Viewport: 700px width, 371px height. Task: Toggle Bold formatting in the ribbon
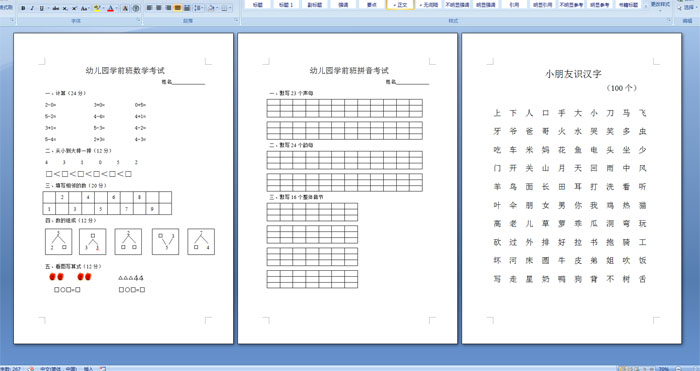23,8
